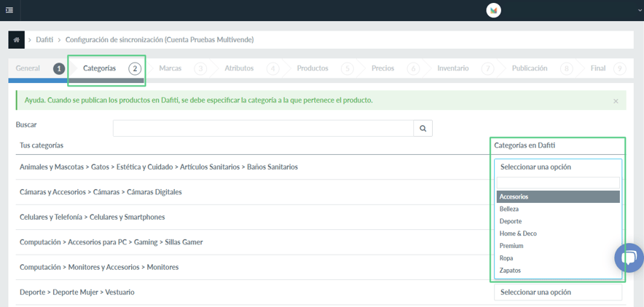Select Zapatos from dropdown options
Image resolution: width=644 pixels, height=307 pixels.
click(x=558, y=271)
